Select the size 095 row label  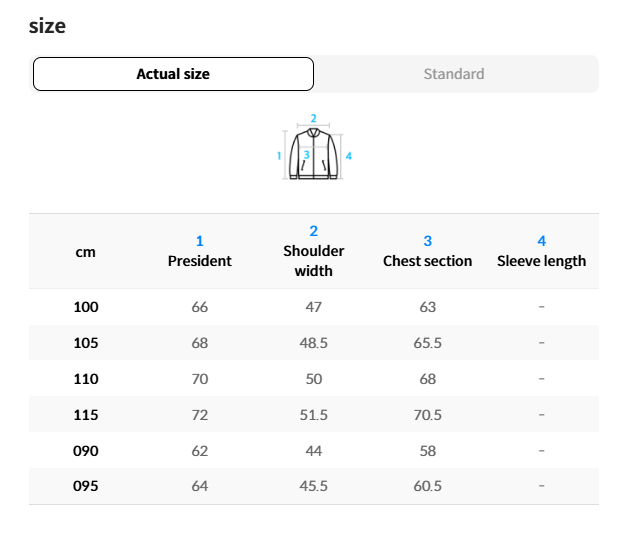click(86, 486)
